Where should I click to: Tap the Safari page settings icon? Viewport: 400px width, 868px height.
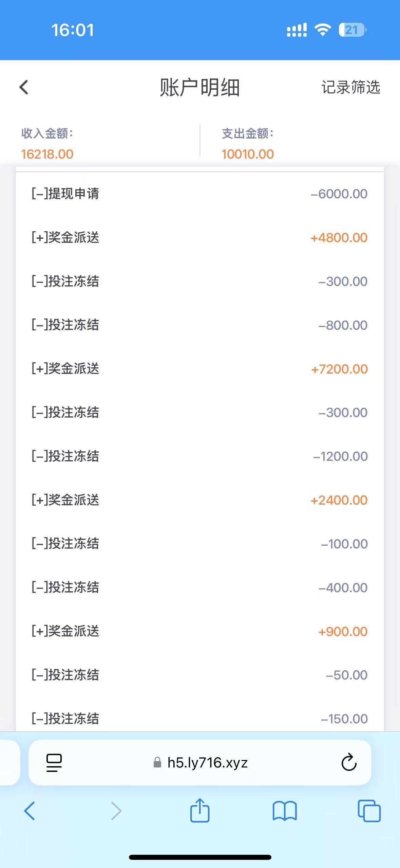coord(54,763)
